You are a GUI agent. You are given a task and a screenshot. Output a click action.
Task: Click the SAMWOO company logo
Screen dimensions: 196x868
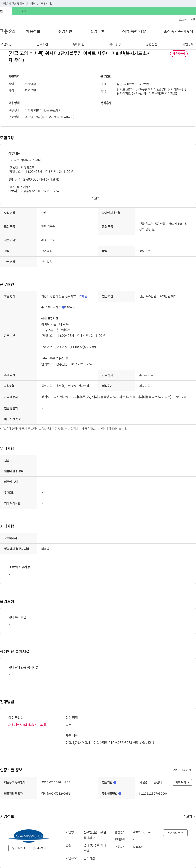[28, 836]
